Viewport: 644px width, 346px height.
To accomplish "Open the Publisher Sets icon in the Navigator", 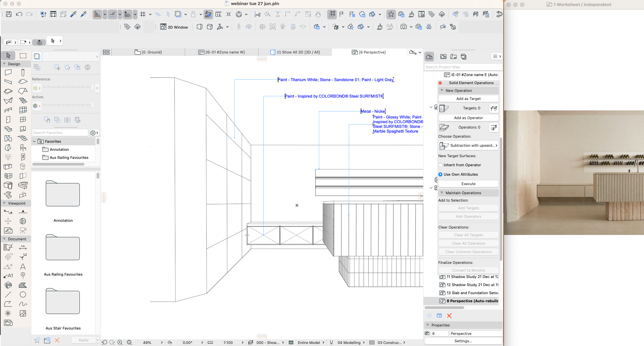I will (464, 57).
